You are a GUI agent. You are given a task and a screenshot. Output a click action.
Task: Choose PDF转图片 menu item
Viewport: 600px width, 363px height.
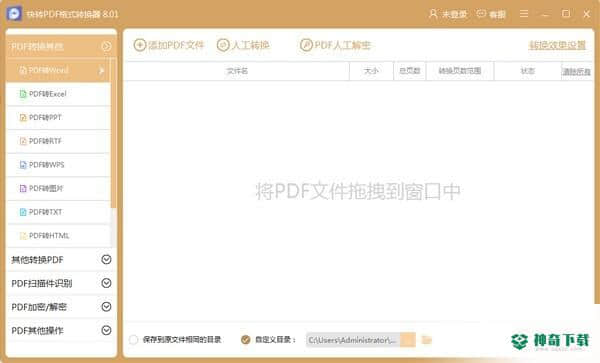pos(59,189)
